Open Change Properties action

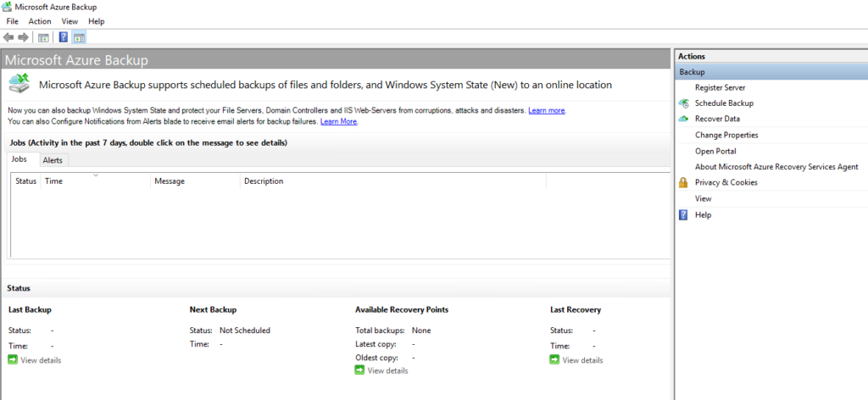[x=726, y=135]
